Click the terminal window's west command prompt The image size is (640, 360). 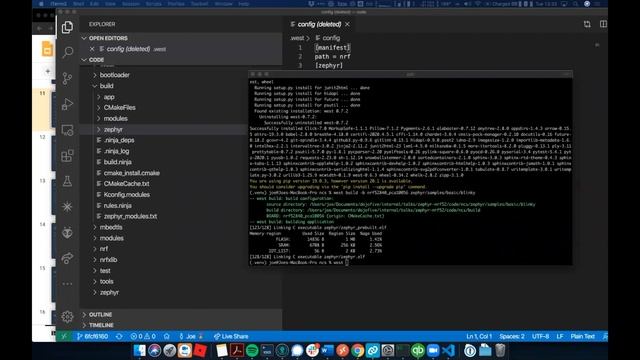click(x=299, y=262)
